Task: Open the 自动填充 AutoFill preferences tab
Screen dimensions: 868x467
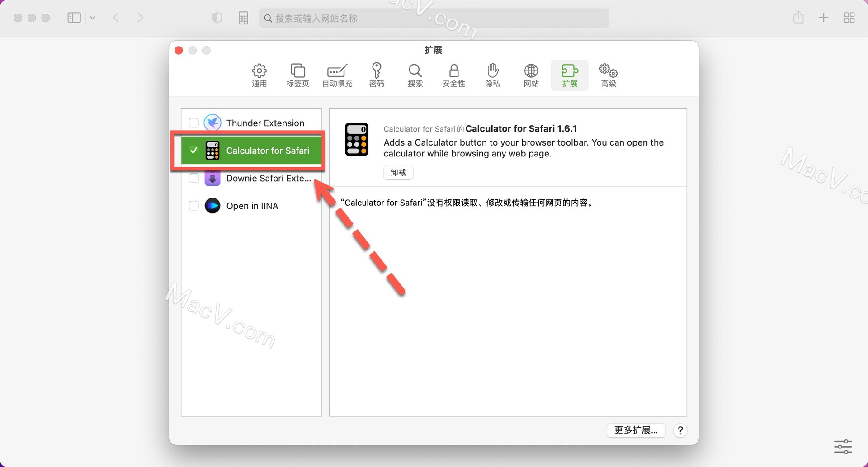Action: tap(337, 75)
